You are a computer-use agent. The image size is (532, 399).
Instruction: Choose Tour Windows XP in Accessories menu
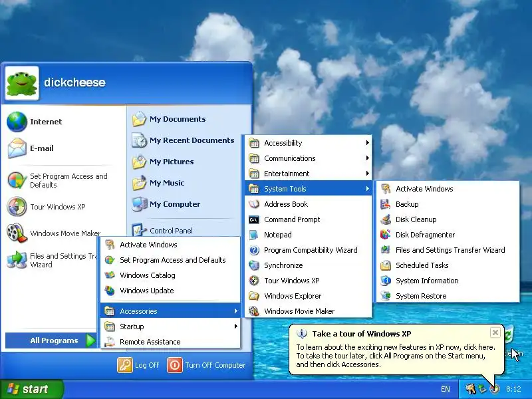[x=308, y=281]
